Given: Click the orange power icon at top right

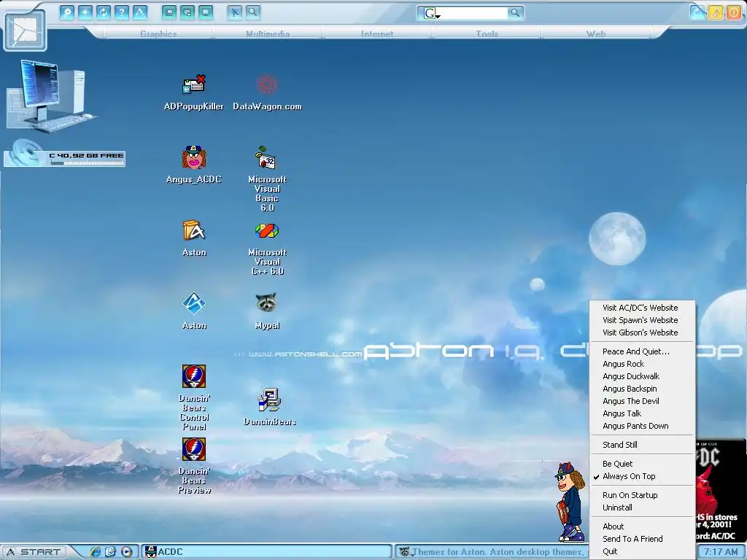Looking at the screenshot, I should tap(733, 12).
